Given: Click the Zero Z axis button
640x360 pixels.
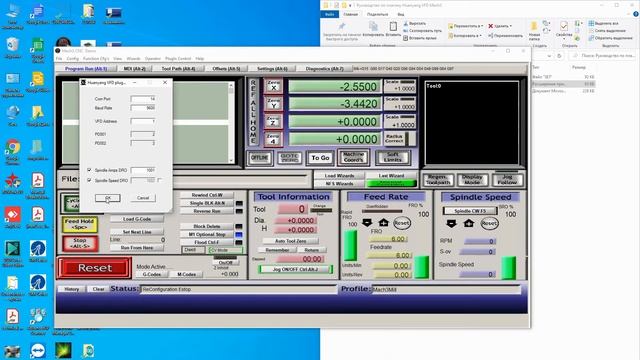Looking at the screenshot, I should coord(273,121).
